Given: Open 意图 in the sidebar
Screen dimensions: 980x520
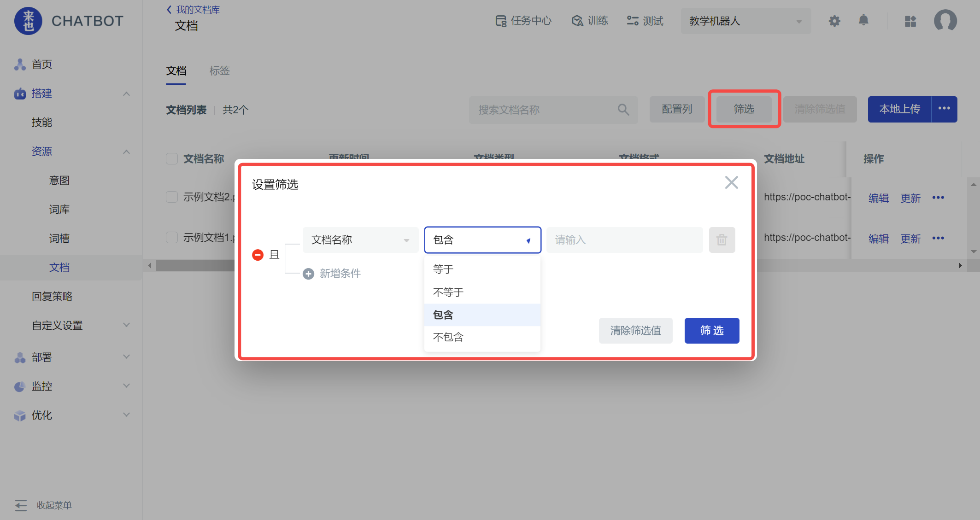Looking at the screenshot, I should (x=59, y=181).
